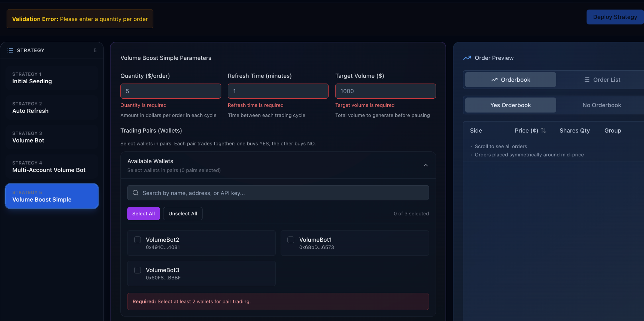Tick the VolumeBot3 wallet checkbox
The image size is (644, 321).
(137, 270)
